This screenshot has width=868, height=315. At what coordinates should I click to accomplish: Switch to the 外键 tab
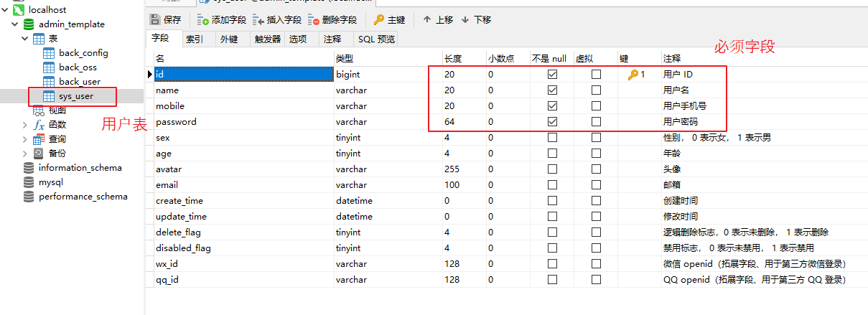pos(229,39)
